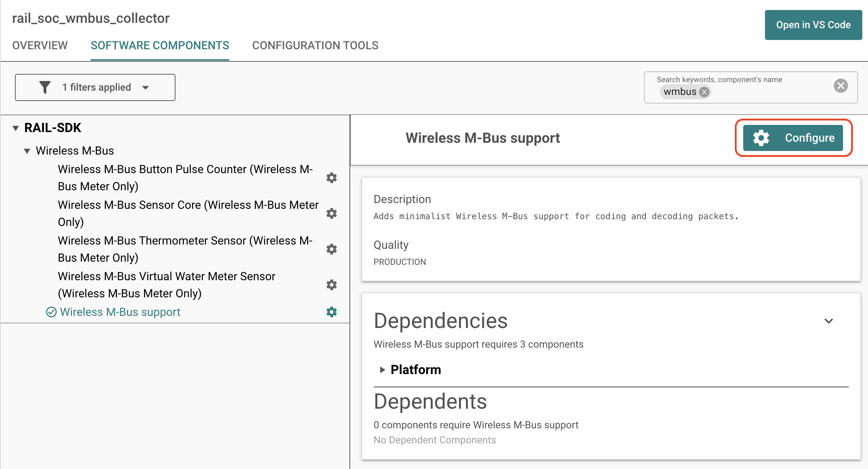Image resolution: width=868 pixels, height=469 pixels.
Task: Open gear settings for Sensor Core row
Action: (332, 213)
